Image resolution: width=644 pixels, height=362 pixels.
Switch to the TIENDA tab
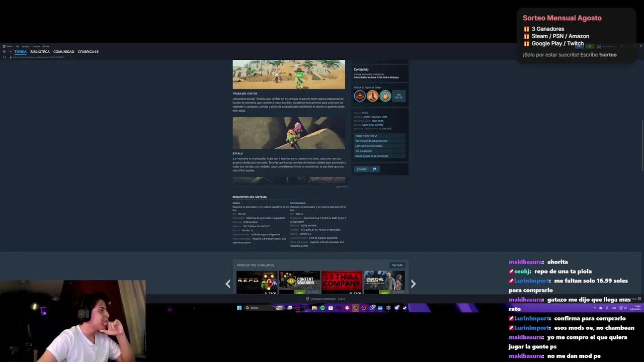click(x=20, y=52)
